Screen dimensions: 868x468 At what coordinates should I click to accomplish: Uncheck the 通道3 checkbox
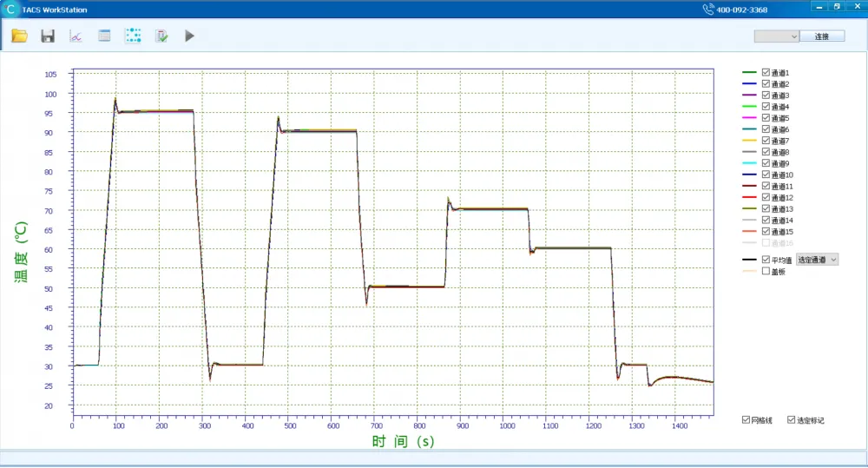(766, 96)
